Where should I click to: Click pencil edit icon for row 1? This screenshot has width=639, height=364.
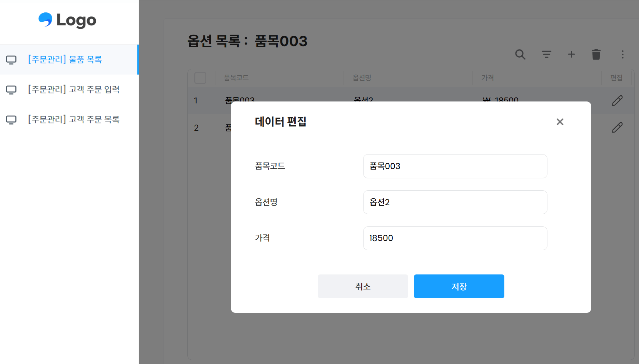point(617,100)
